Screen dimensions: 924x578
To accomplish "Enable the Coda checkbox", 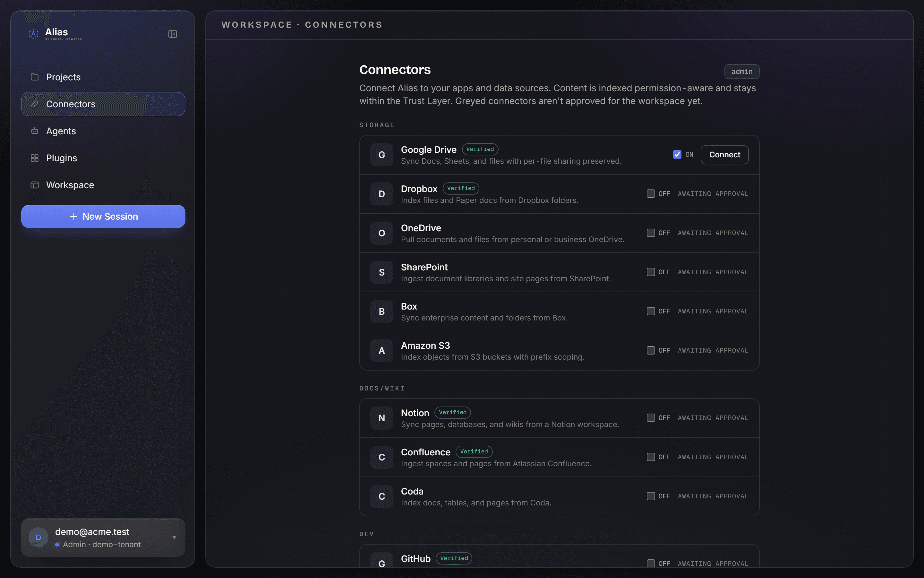I will (x=651, y=496).
